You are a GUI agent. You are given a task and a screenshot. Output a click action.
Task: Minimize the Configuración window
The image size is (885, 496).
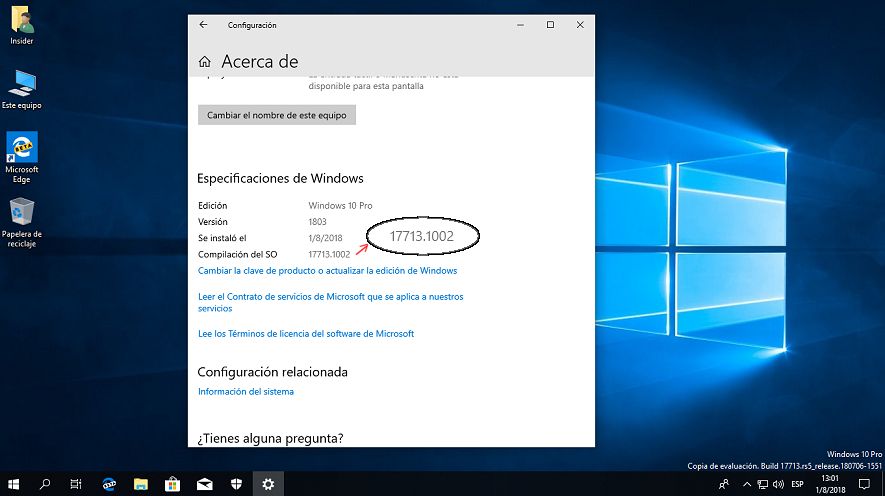(x=520, y=25)
